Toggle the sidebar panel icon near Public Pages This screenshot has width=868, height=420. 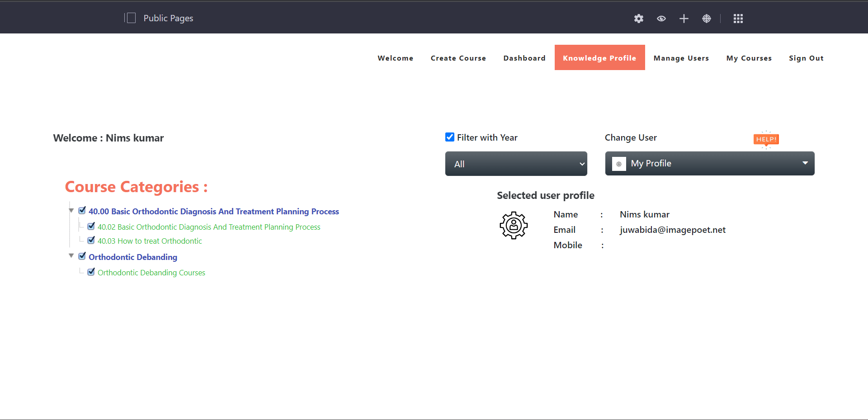click(x=131, y=18)
